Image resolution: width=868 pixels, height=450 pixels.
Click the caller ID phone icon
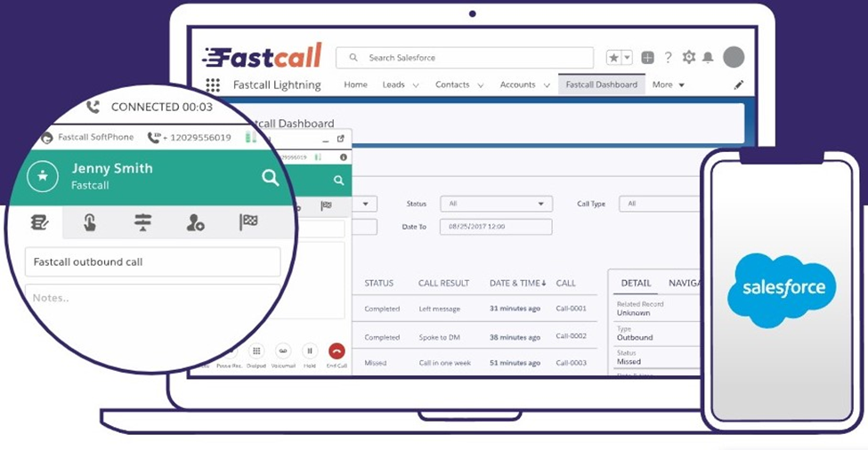(x=153, y=137)
